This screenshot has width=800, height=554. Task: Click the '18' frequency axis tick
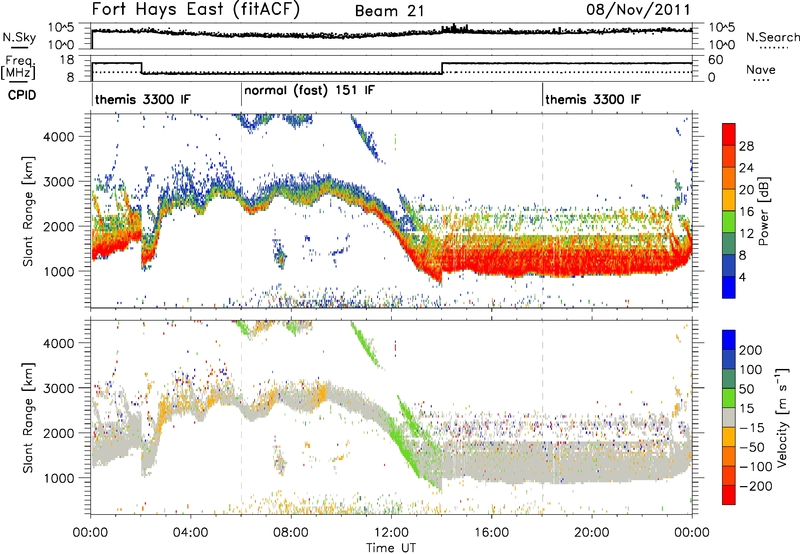point(67,60)
